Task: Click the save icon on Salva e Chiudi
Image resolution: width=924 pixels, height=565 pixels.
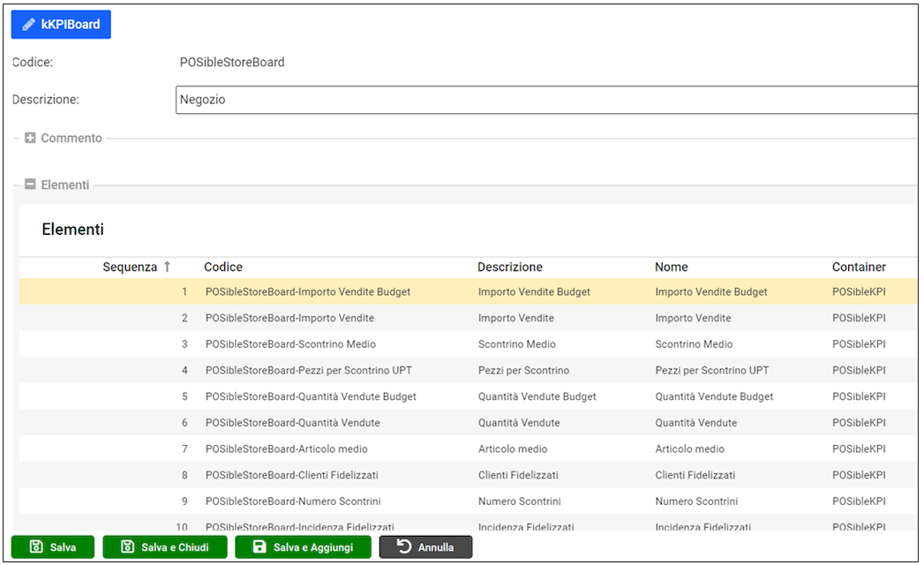Action: pos(127,547)
